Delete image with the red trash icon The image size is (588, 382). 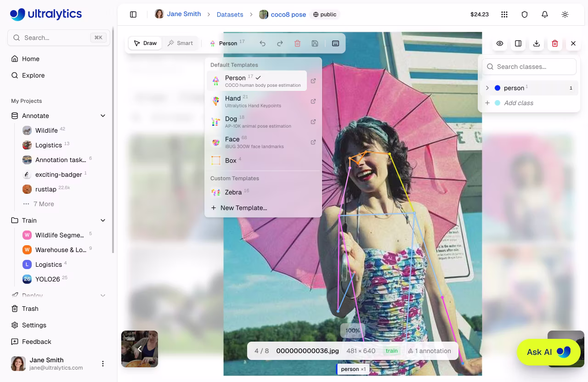coord(555,43)
